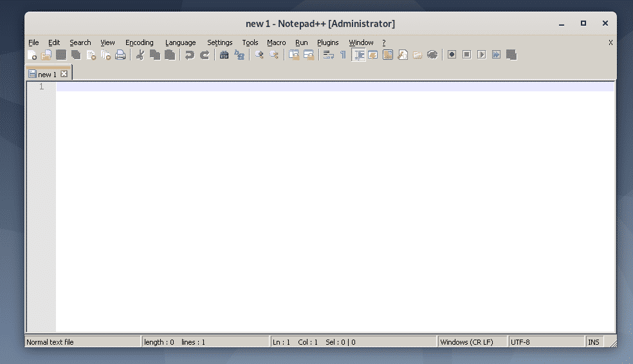Close the Notepad++ window
The width and height of the screenshot is (633, 364).
pos(605,23)
